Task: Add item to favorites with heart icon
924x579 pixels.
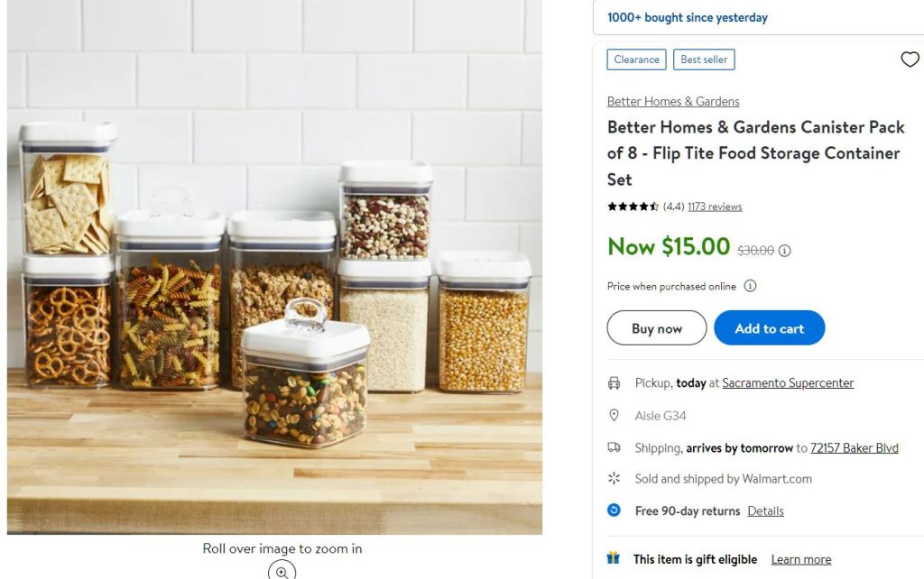Action: [x=910, y=60]
